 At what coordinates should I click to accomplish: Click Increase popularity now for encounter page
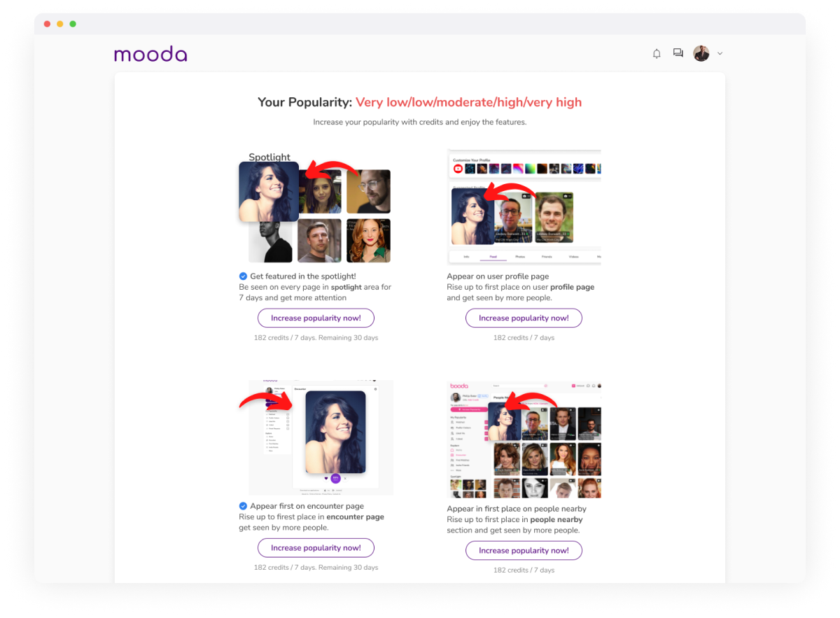(316, 547)
